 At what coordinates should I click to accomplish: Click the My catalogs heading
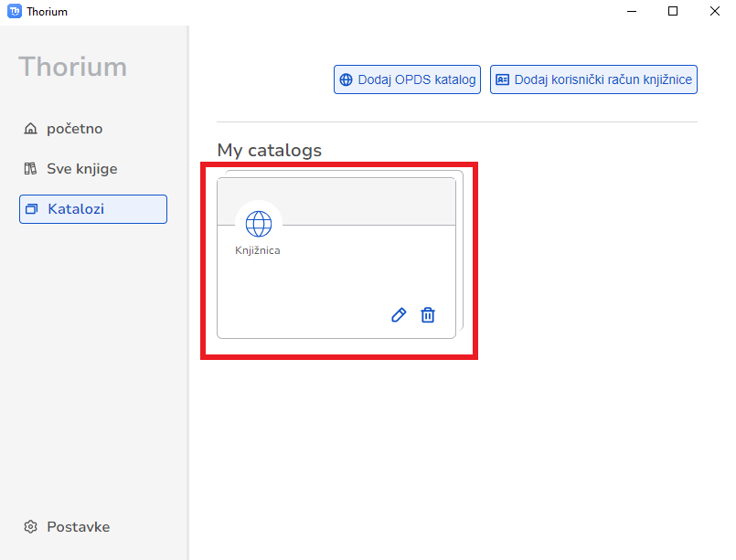(x=269, y=150)
